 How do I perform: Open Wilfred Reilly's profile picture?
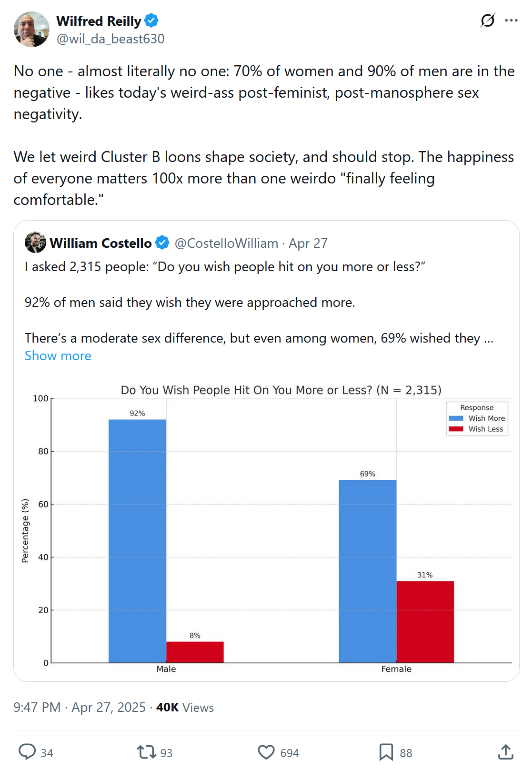pos(31,30)
